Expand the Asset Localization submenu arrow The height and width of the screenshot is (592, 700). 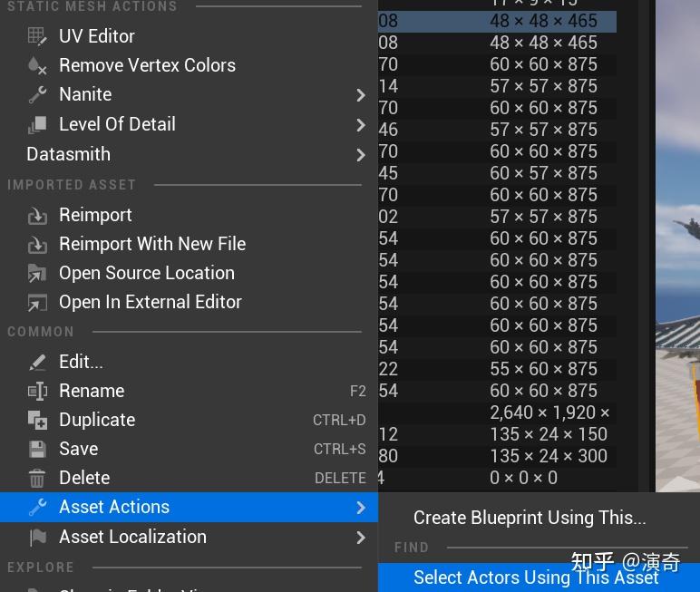(x=361, y=538)
